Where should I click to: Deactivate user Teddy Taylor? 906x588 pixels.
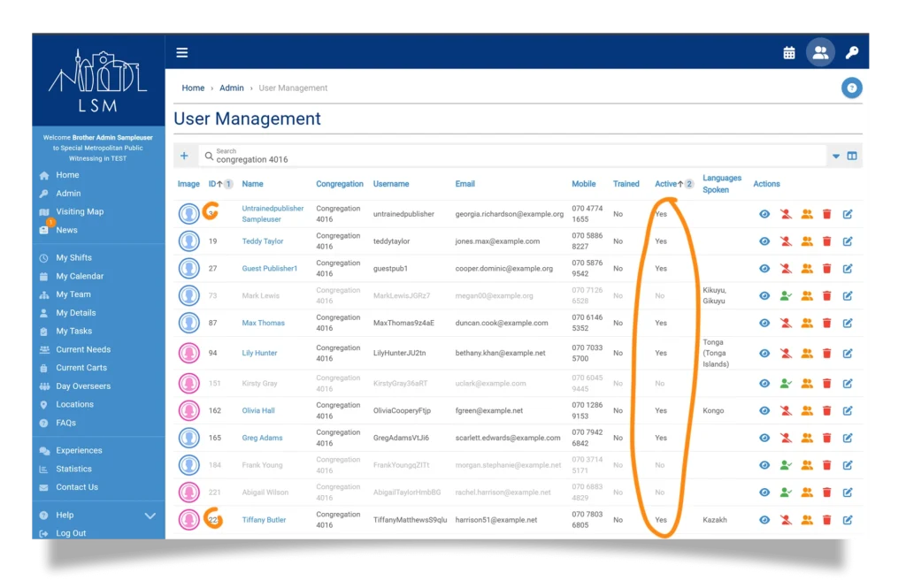pyautogui.click(x=786, y=241)
